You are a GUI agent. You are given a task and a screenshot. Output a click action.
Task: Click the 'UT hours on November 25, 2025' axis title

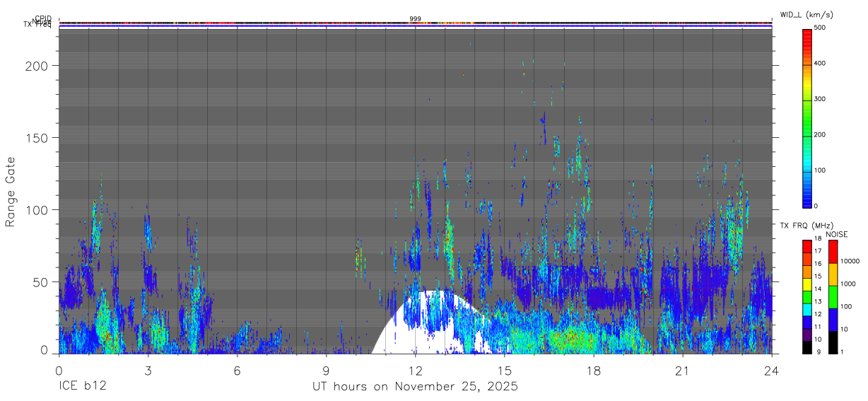click(416, 387)
